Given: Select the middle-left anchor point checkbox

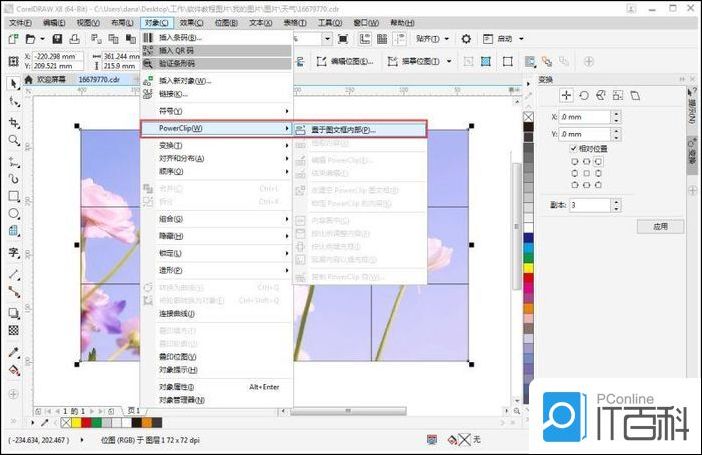Looking at the screenshot, I should tap(575, 173).
